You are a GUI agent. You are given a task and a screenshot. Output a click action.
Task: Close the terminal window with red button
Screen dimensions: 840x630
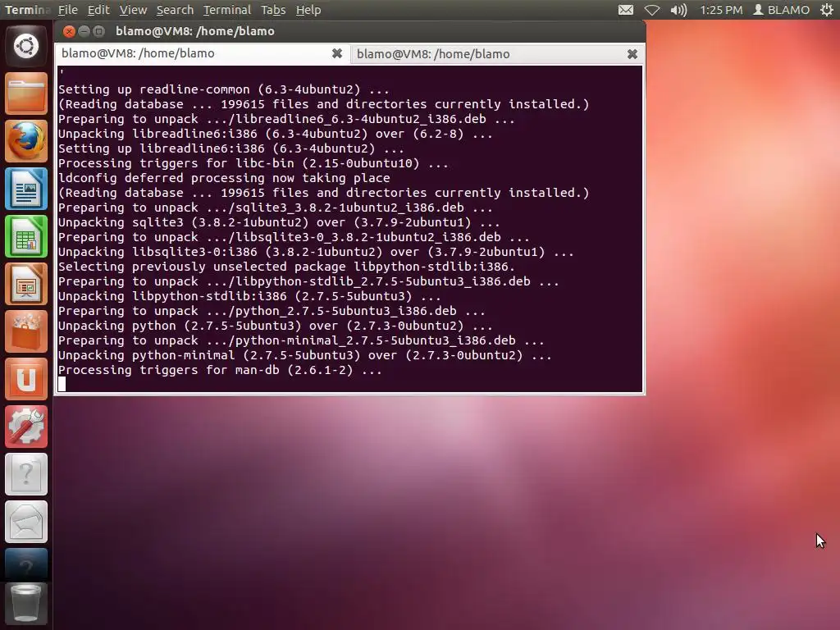click(69, 31)
